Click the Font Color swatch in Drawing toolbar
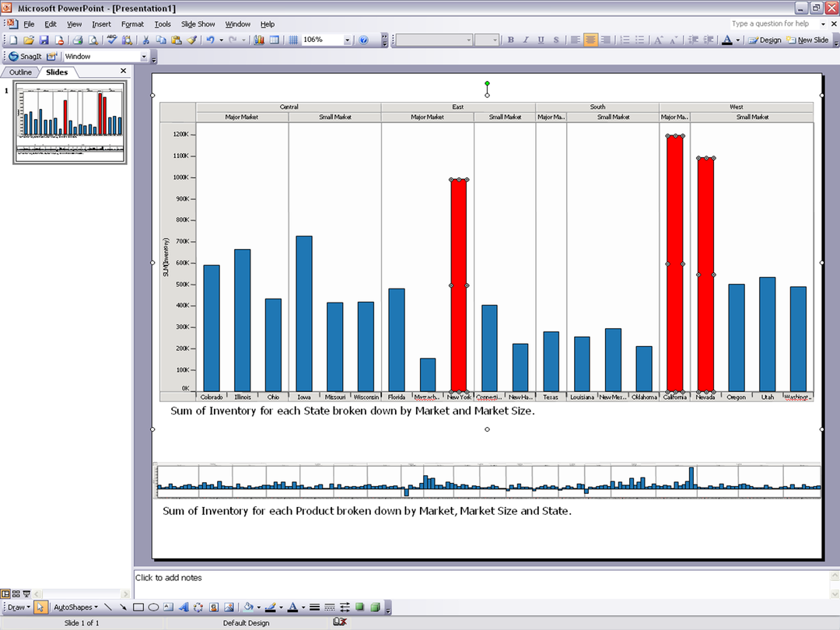840x630 pixels. point(292,607)
